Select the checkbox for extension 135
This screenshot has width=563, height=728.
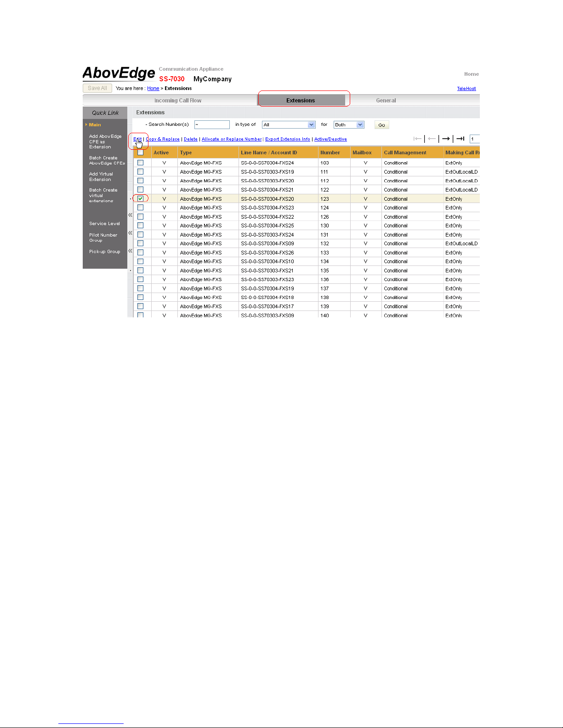click(141, 271)
